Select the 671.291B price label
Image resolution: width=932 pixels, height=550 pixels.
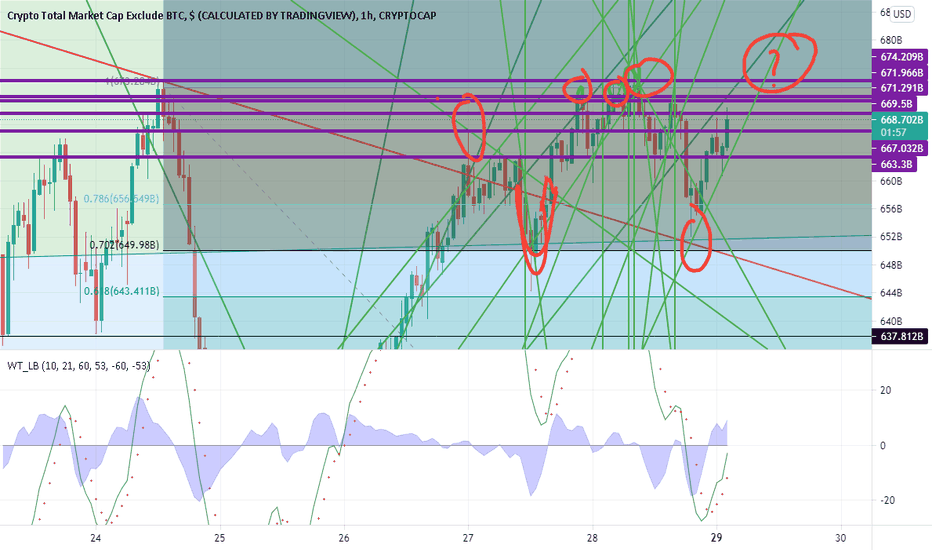tap(902, 88)
